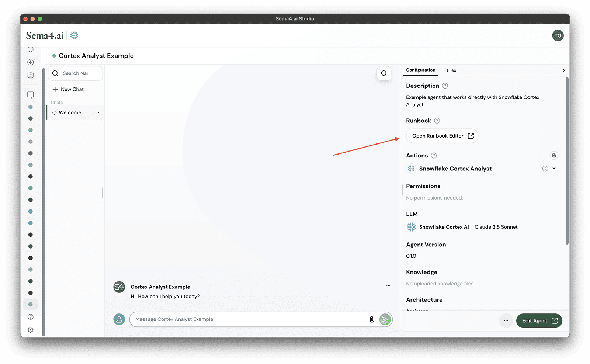Select the Configuration tab
Image resolution: width=590 pixels, height=364 pixels.
point(420,70)
